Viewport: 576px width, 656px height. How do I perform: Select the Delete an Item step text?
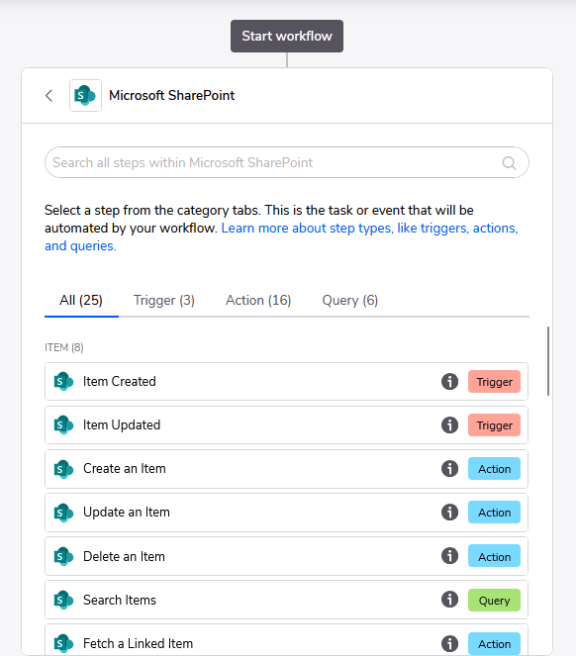[x=124, y=556]
